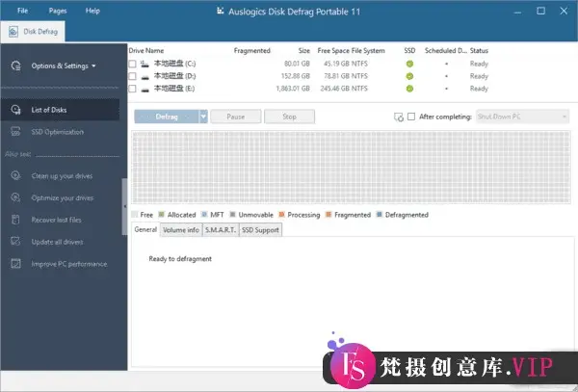Viewport: 578px width, 392px height.
Task: Switch to the SSD Support tab
Action: click(260, 230)
